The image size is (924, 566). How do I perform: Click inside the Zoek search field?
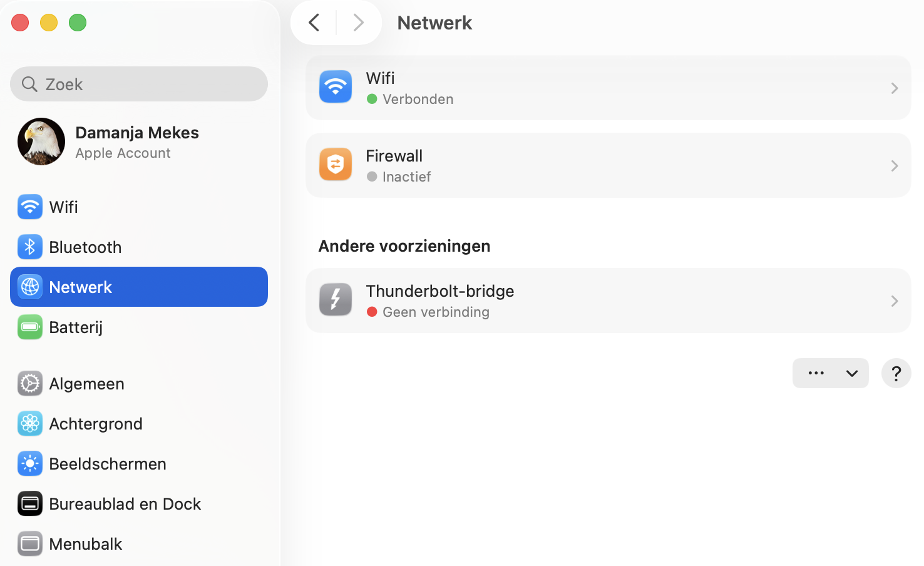[138, 84]
